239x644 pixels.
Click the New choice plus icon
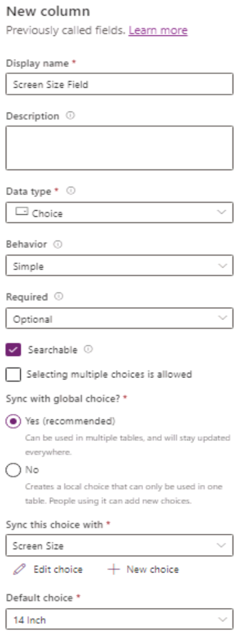pos(114,569)
